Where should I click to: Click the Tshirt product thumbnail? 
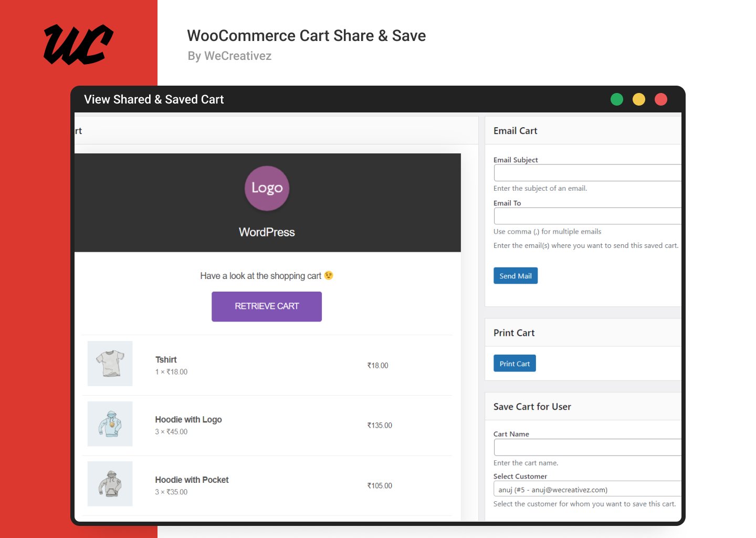point(110,364)
